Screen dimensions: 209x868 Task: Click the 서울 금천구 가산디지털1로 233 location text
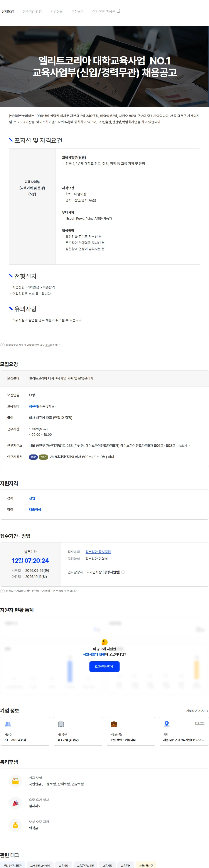[184, 740]
